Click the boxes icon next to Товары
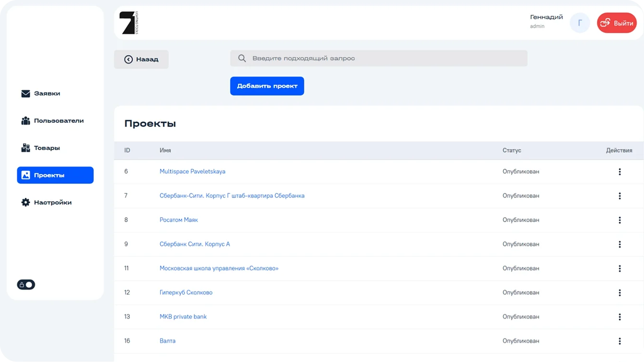 coord(26,148)
